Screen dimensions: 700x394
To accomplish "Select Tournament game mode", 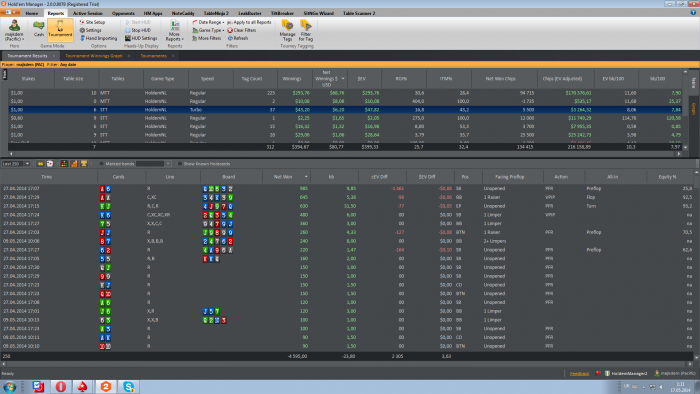I will (60, 29).
